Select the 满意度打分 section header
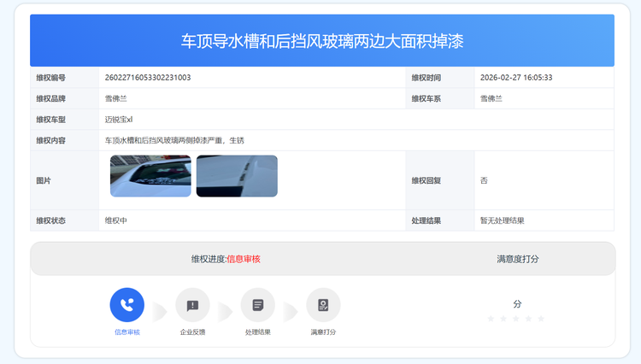Viewport: 641px width, 364px height. click(517, 259)
